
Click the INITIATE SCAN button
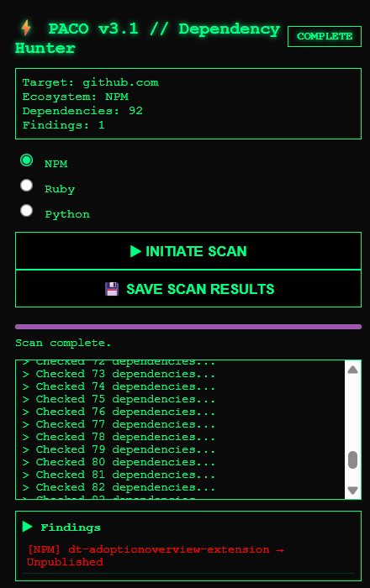188,251
